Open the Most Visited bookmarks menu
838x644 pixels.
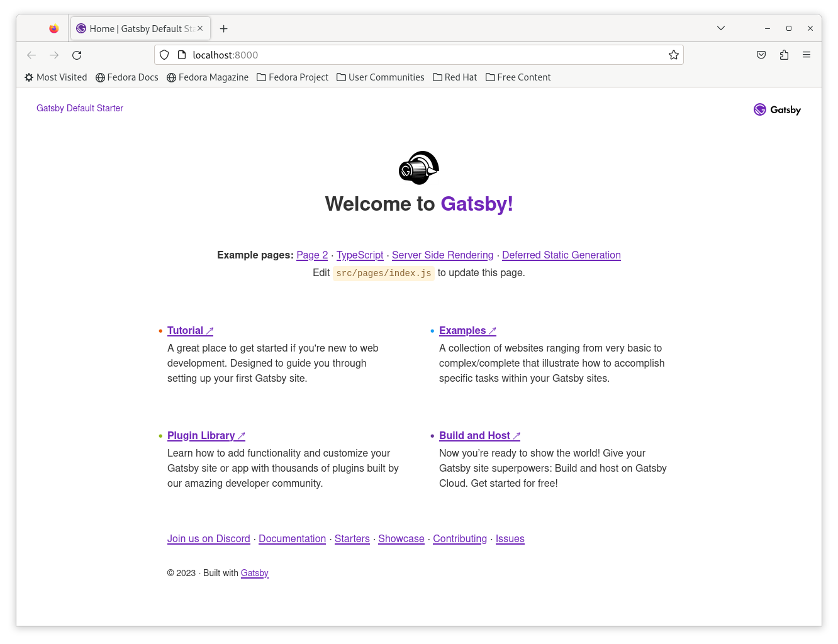[56, 77]
